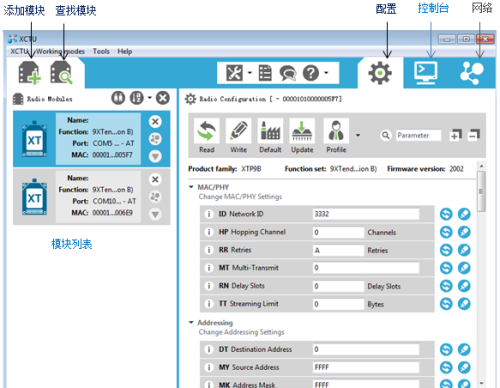
Task: Refresh the HP Hopping Channel parameter
Action: click(446, 232)
